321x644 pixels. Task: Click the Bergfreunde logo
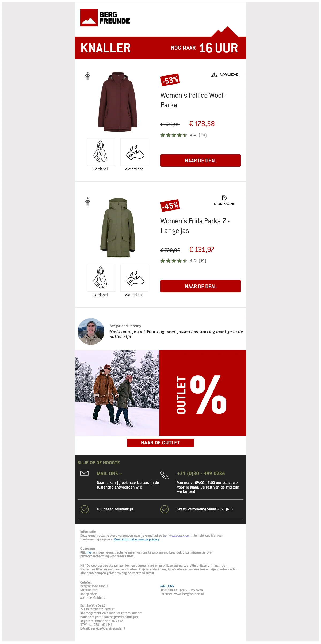click(x=105, y=18)
